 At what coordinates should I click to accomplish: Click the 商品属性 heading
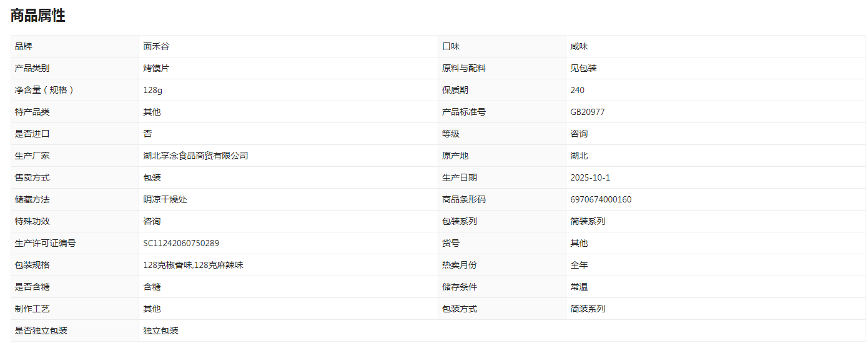37,16
